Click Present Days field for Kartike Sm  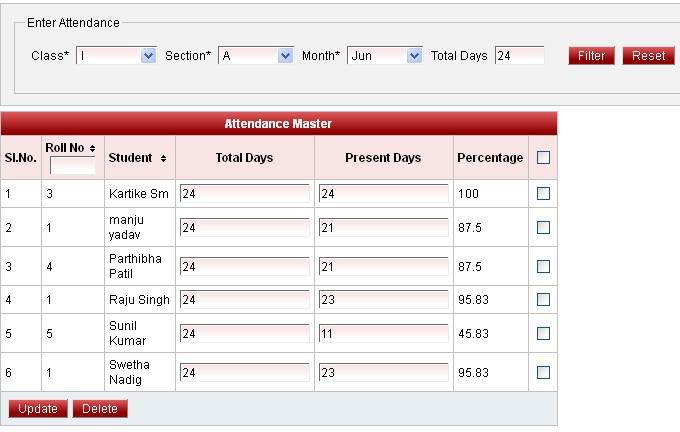coord(383,194)
